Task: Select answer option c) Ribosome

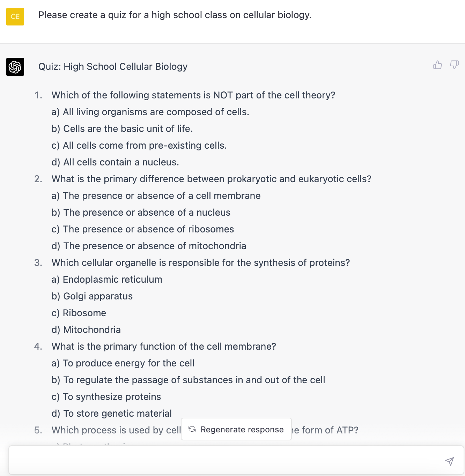Action: (79, 313)
